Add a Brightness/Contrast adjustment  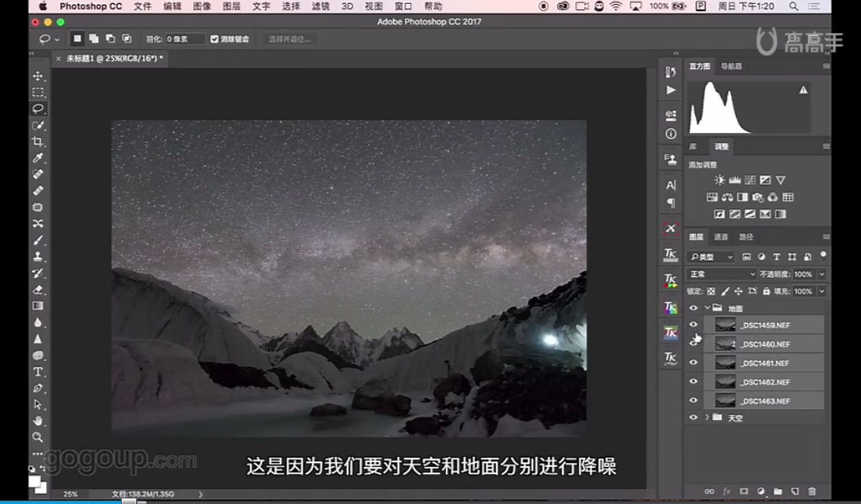(719, 180)
